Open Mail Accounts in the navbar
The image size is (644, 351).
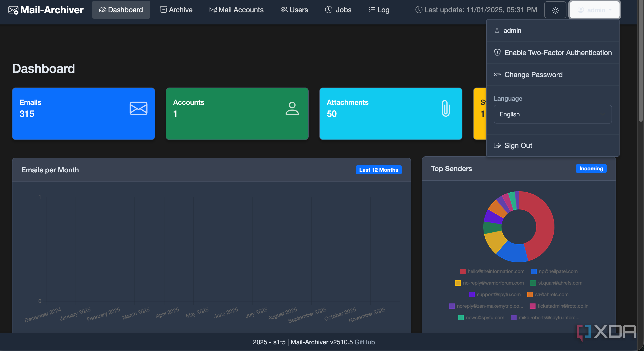click(x=236, y=10)
